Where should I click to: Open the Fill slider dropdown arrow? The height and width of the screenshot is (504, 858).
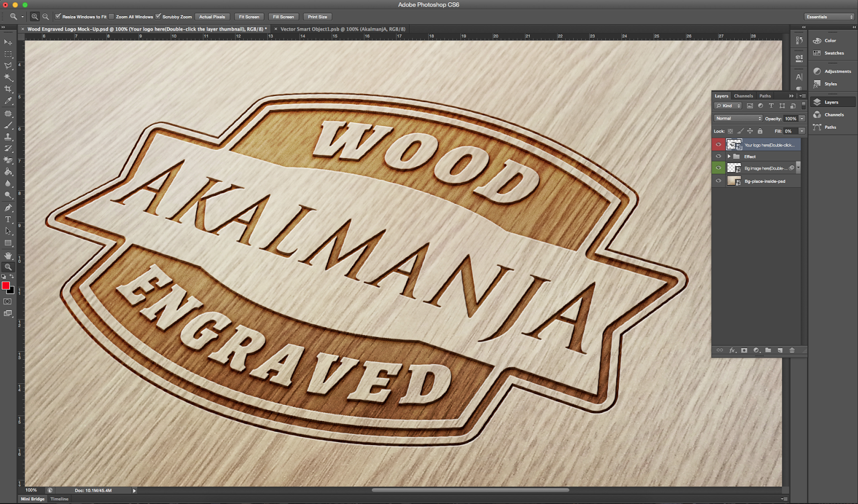click(802, 131)
